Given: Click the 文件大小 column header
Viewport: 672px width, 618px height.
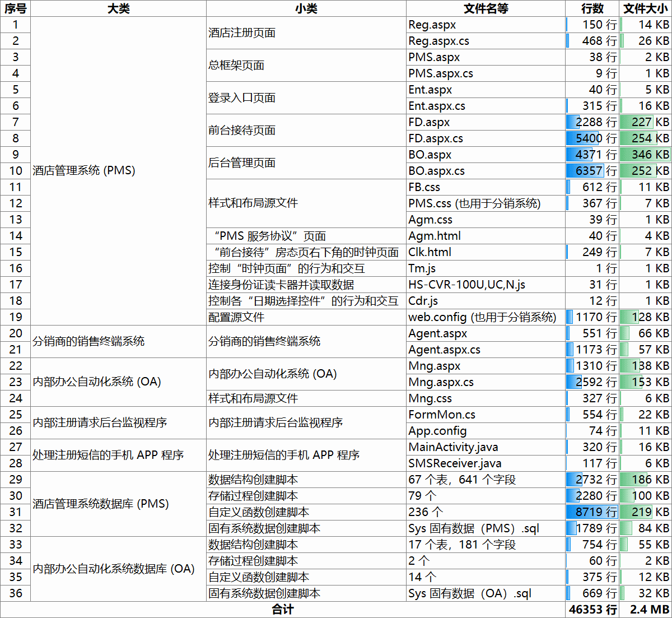Looking at the screenshot, I should click(x=645, y=8).
